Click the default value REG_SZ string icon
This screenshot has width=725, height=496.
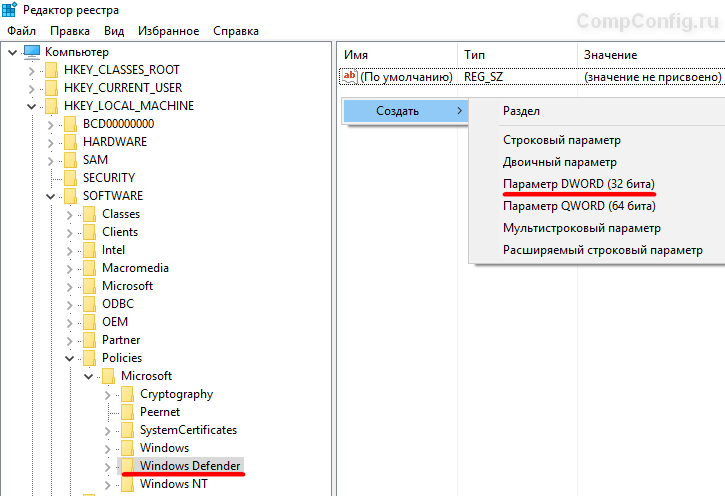(349, 76)
